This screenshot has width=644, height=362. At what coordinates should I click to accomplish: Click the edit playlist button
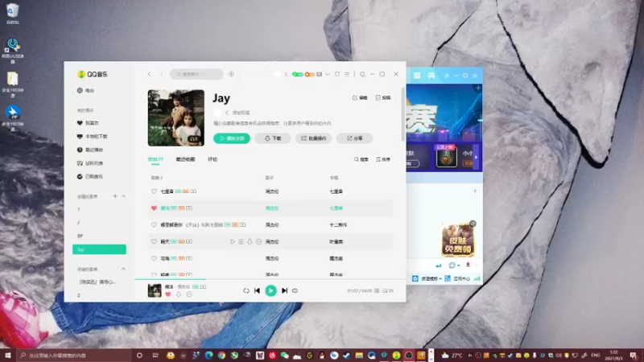(360, 97)
